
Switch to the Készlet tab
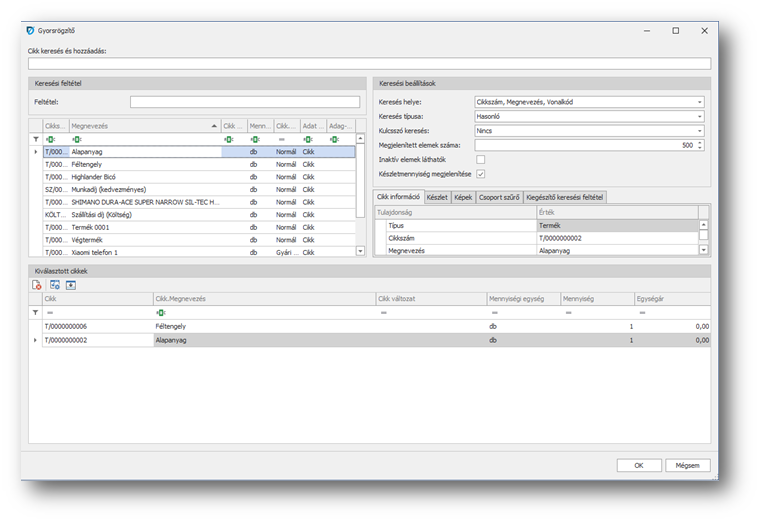(437, 198)
